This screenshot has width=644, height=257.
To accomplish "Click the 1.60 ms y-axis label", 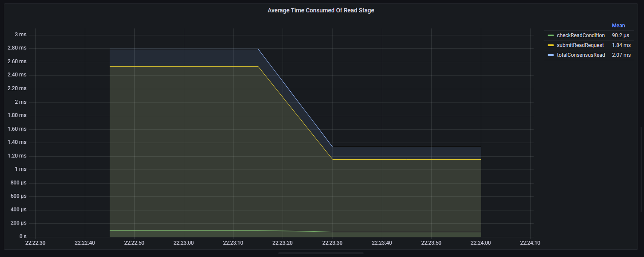I will point(17,129).
